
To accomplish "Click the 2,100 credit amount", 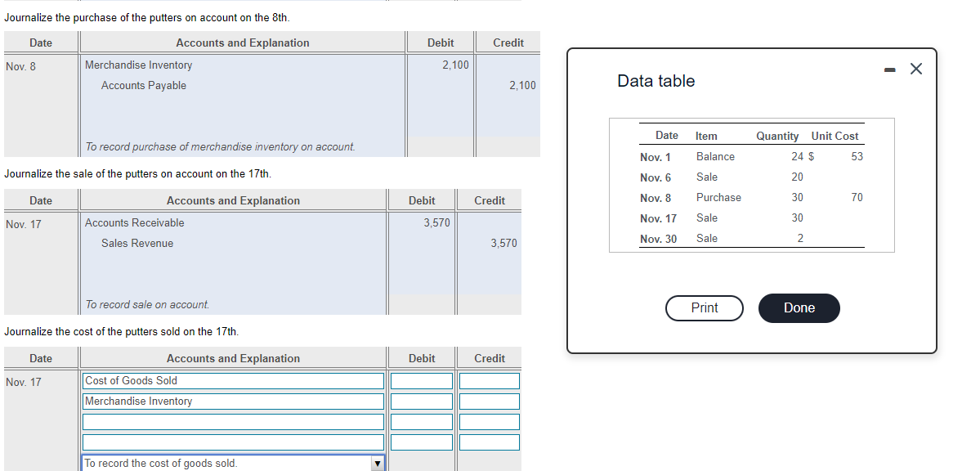I will (x=522, y=86).
